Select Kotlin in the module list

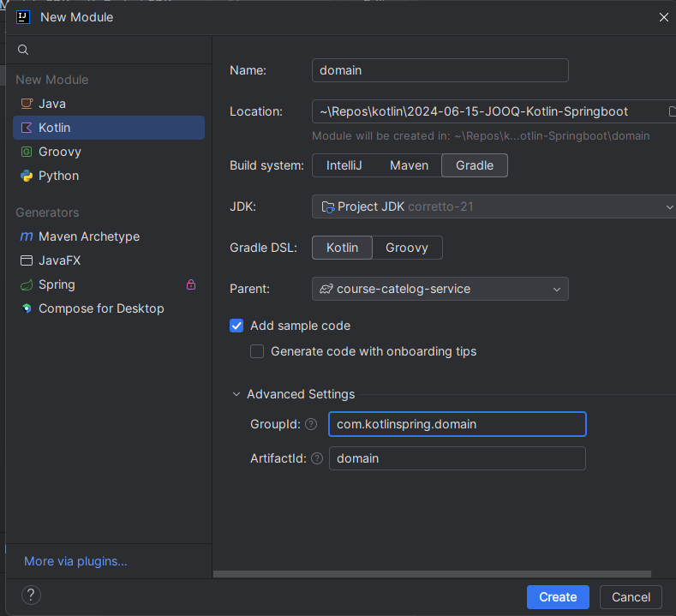coord(109,128)
